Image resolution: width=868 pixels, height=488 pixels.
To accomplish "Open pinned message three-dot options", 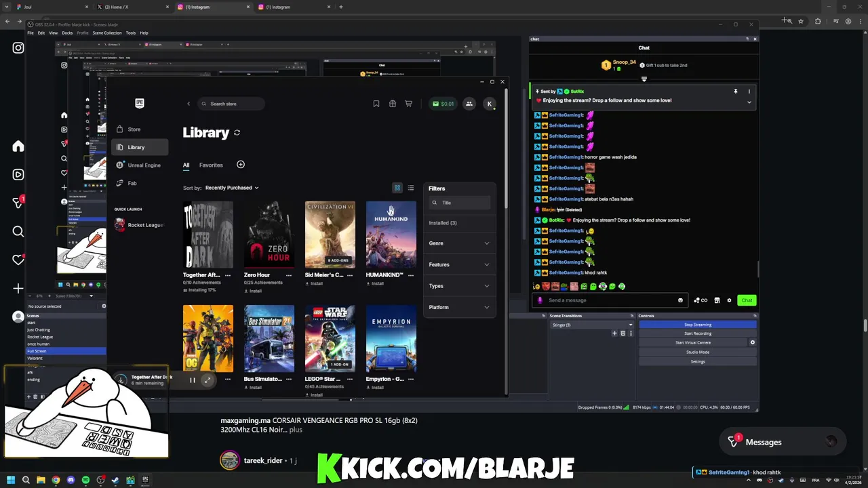I will click(x=749, y=91).
